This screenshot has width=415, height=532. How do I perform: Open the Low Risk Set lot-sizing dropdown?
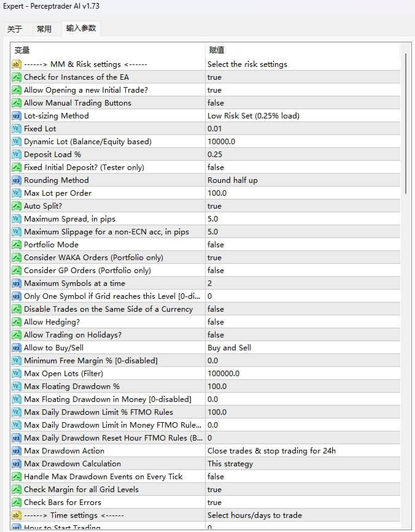tap(301, 116)
